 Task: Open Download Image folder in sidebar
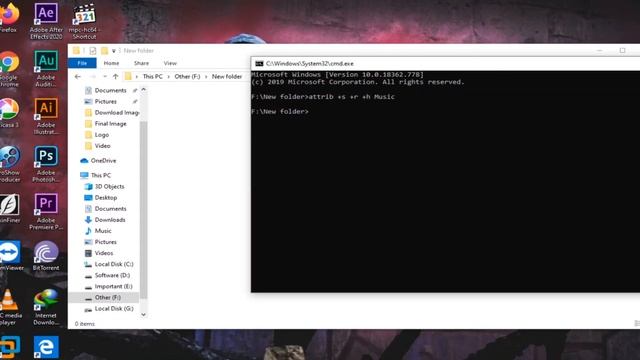click(111, 112)
